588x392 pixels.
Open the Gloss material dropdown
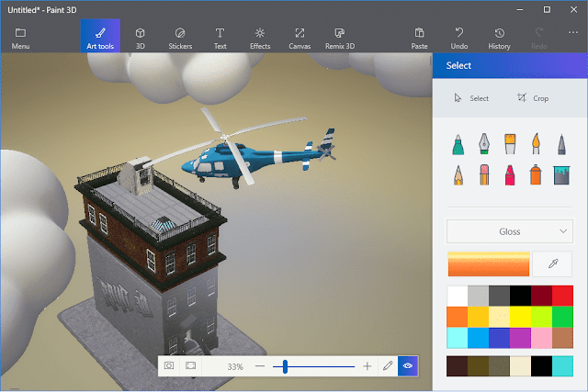[510, 231]
